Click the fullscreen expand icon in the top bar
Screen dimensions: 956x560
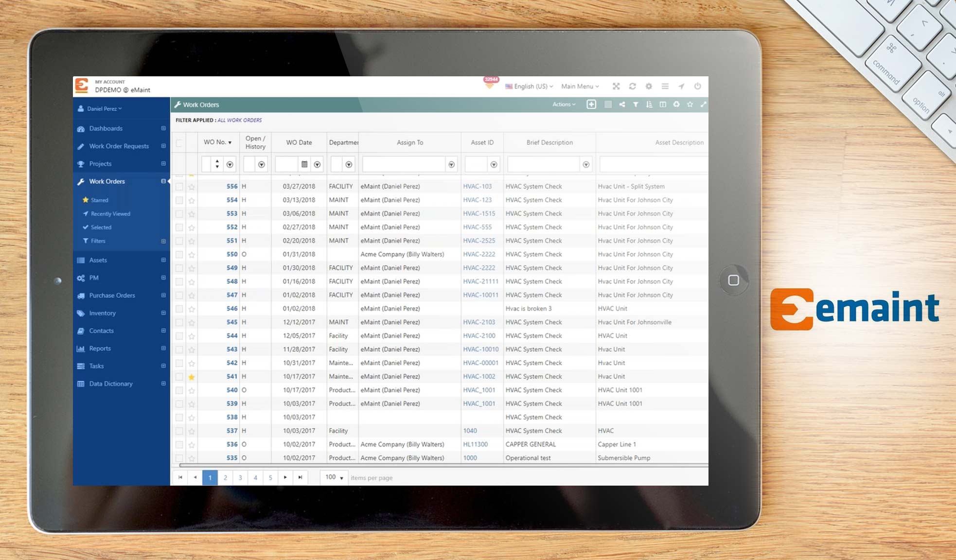tap(616, 86)
